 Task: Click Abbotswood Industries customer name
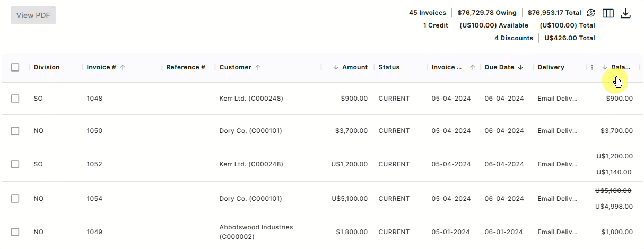(x=256, y=227)
